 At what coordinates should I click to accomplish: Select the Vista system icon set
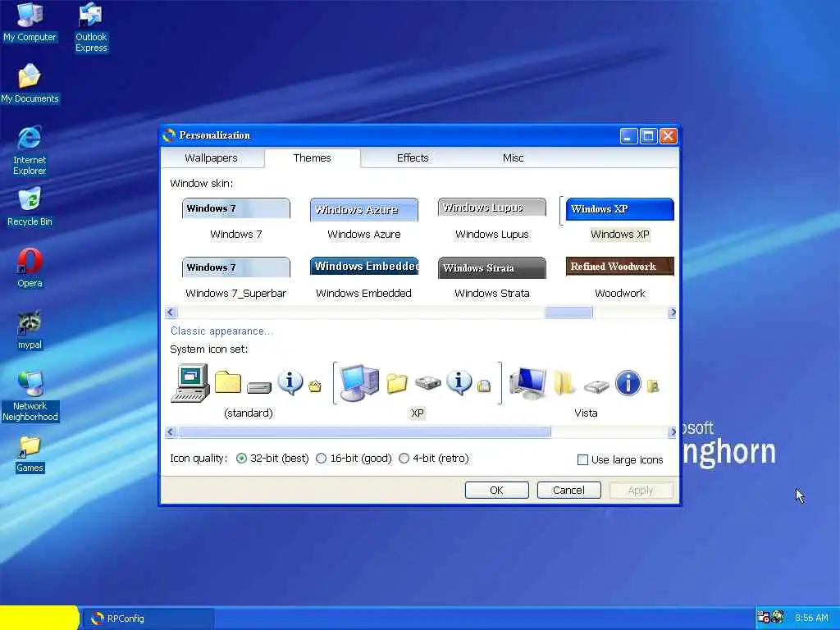click(x=586, y=390)
